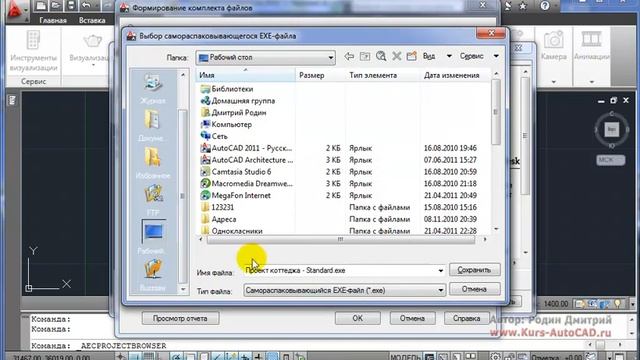The height and width of the screenshot is (360, 640).
Task: Open the FTP sidebar shortcut
Action: click(153, 200)
